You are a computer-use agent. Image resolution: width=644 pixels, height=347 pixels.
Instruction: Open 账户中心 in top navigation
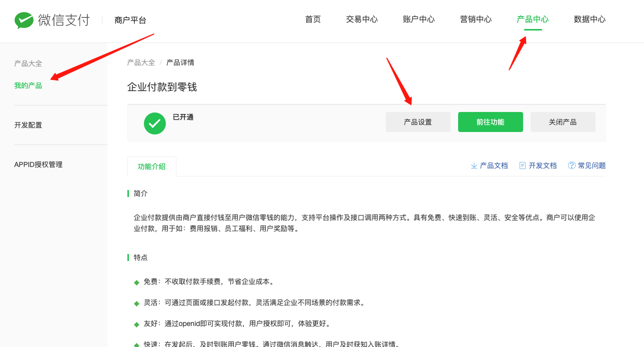419,19
